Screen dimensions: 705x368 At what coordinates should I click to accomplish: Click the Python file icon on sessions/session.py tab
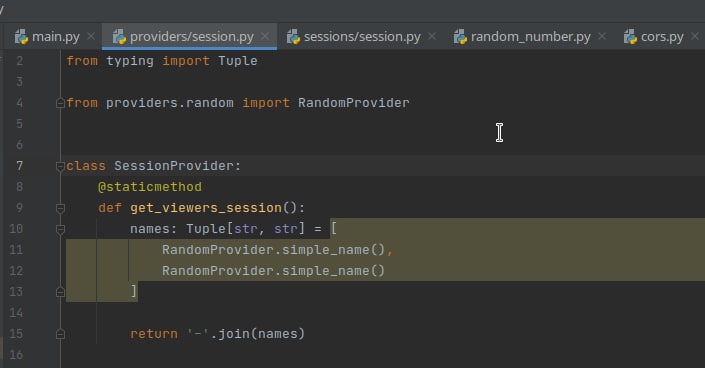tap(293, 36)
